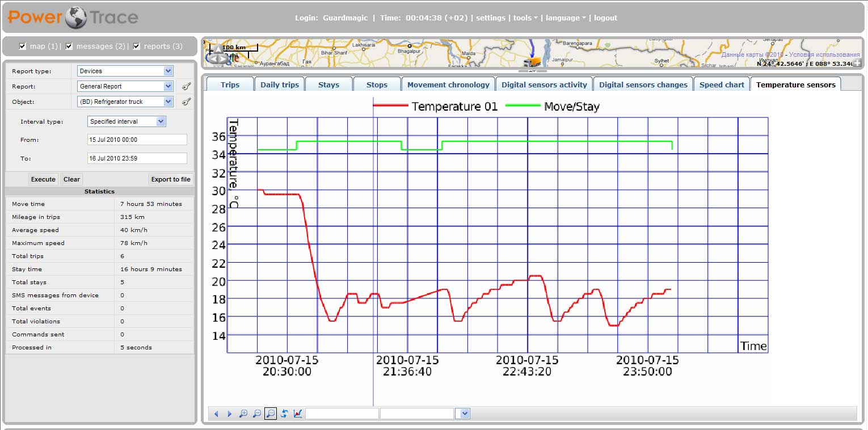Click the From date input field

point(137,140)
